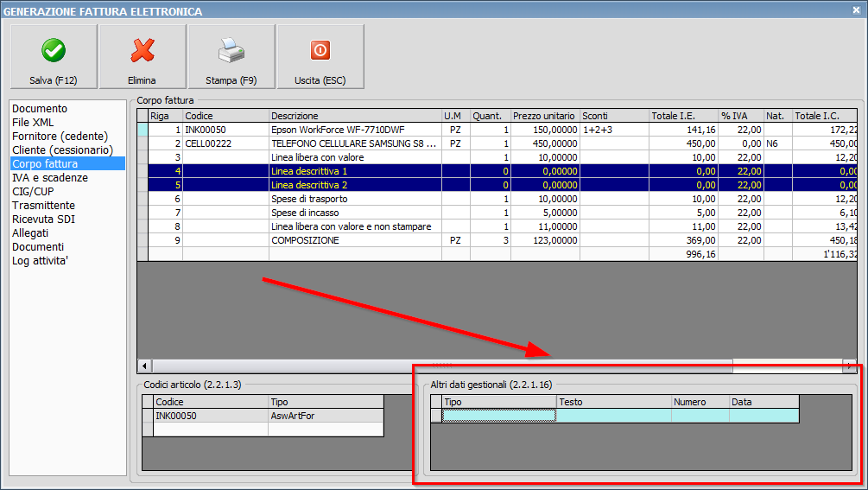Click the green Salva (F12) checkmark icon

(x=53, y=51)
